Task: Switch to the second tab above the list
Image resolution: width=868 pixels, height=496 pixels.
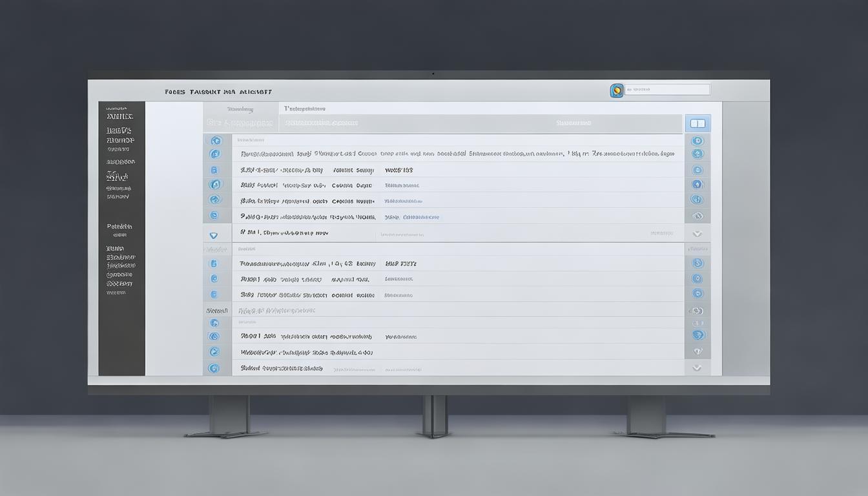Action: point(305,108)
